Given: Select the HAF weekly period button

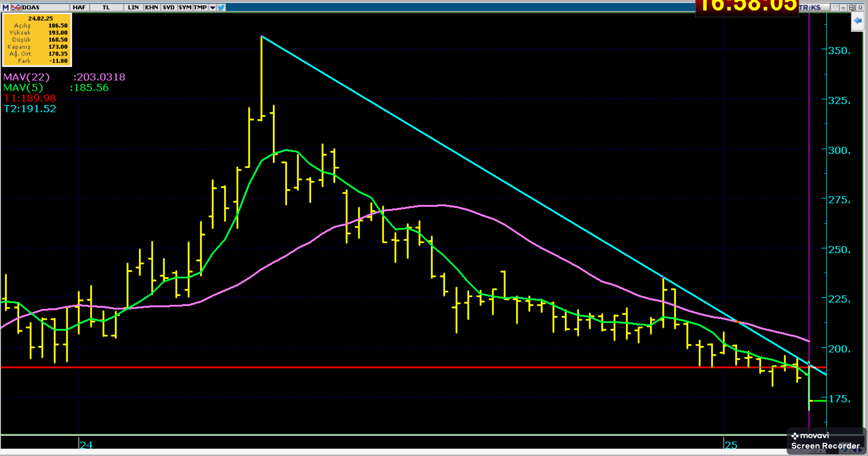Looking at the screenshot, I should click(79, 8).
